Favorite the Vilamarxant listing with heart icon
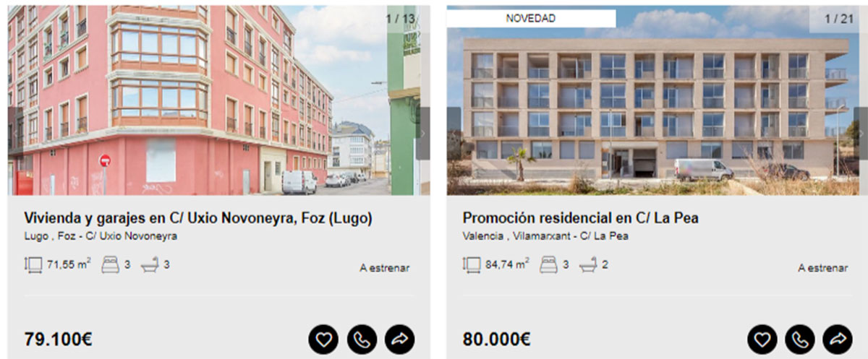Screen dimensions: 868x359 [x=762, y=339]
